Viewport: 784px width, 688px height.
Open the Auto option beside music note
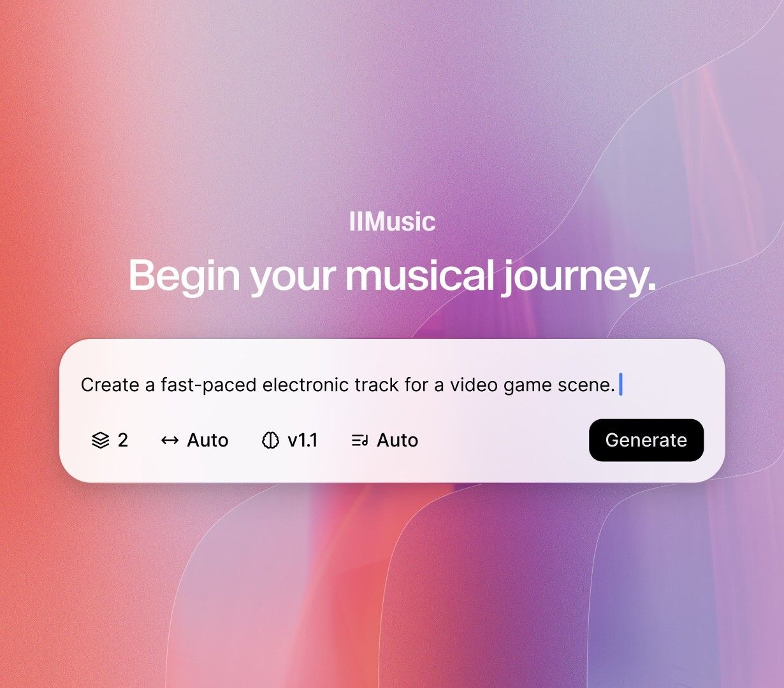click(x=385, y=440)
